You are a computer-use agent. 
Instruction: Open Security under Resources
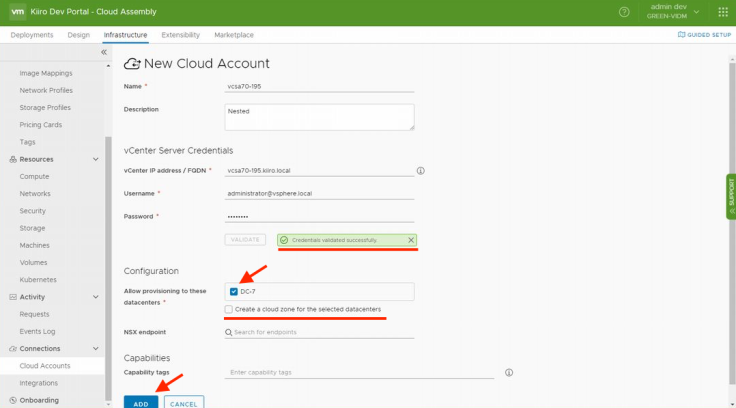tap(32, 211)
